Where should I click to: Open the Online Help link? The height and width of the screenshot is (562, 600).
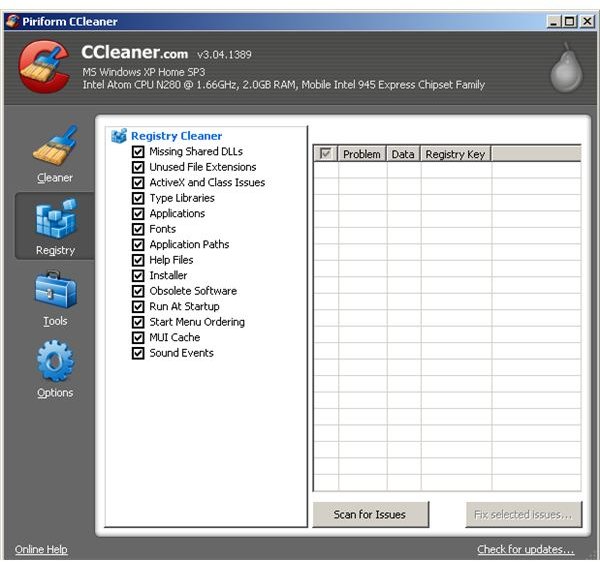point(41,549)
